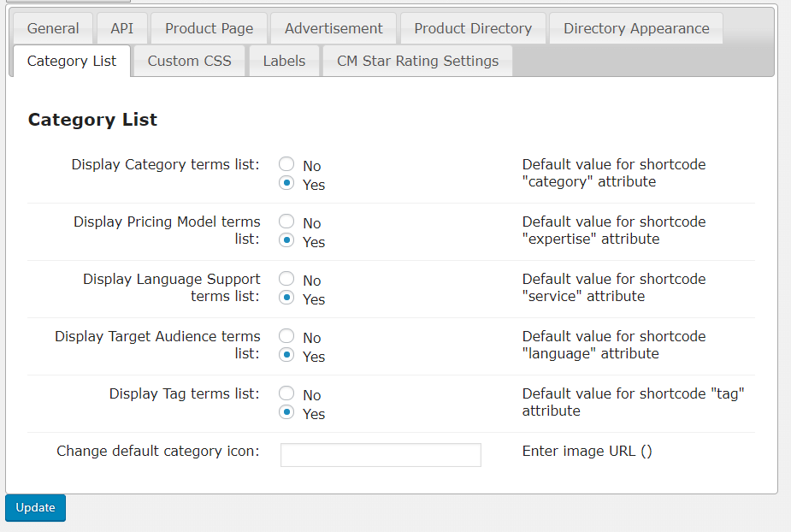Go to the Advertisement tab
The height and width of the screenshot is (532, 791).
pos(334,28)
